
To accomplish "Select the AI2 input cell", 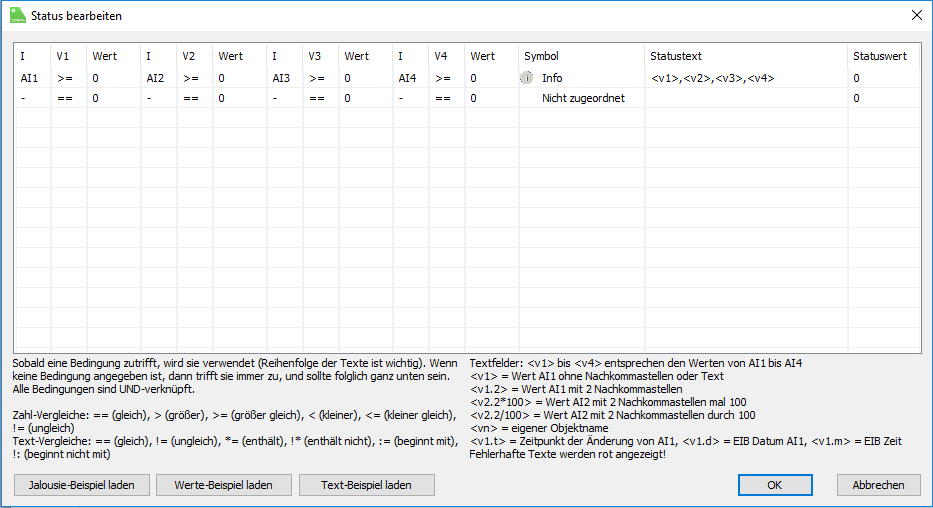I will (x=159, y=78).
